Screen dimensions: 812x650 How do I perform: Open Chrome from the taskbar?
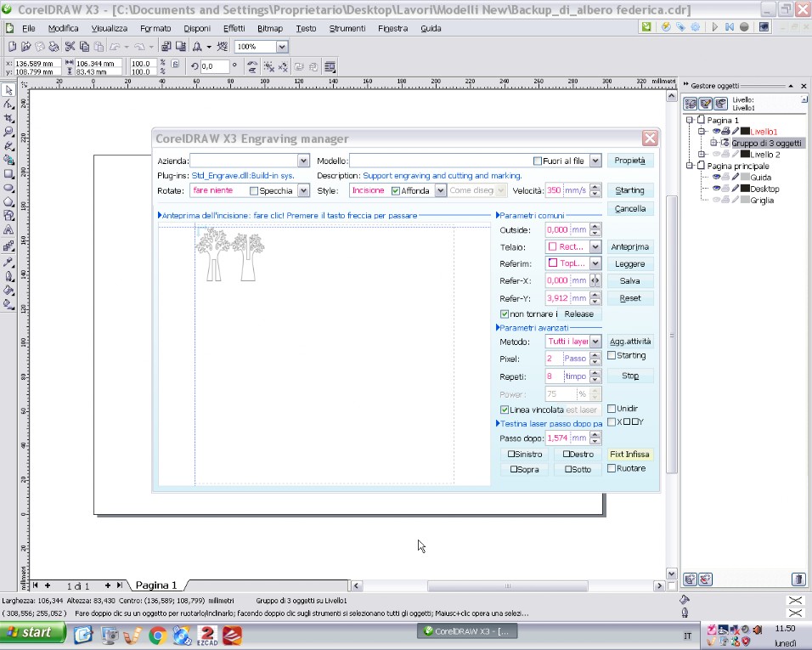pos(158,635)
